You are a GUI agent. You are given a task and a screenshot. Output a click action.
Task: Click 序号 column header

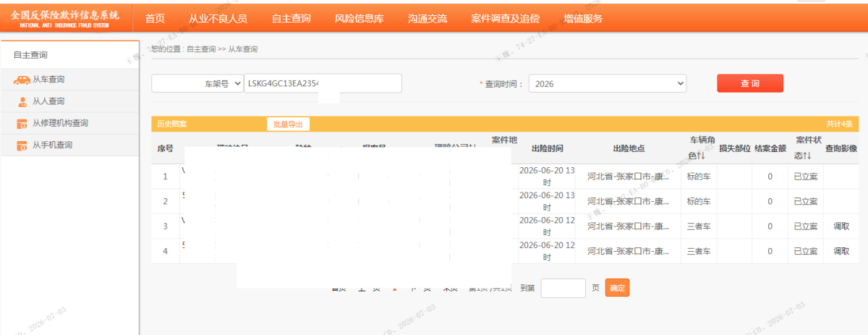coord(166,148)
